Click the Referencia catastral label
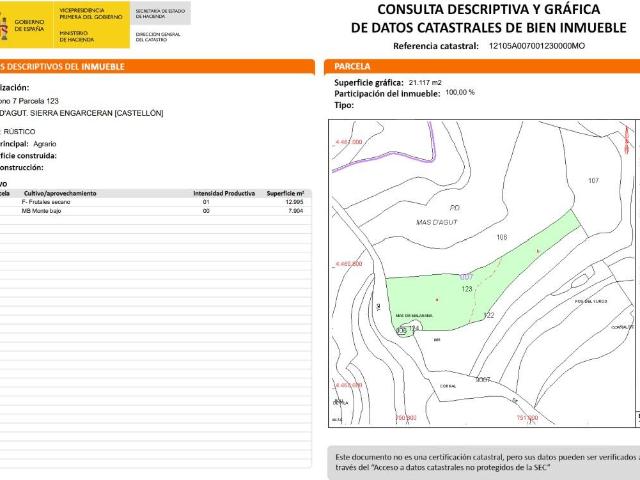The image size is (640, 480). click(436, 46)
